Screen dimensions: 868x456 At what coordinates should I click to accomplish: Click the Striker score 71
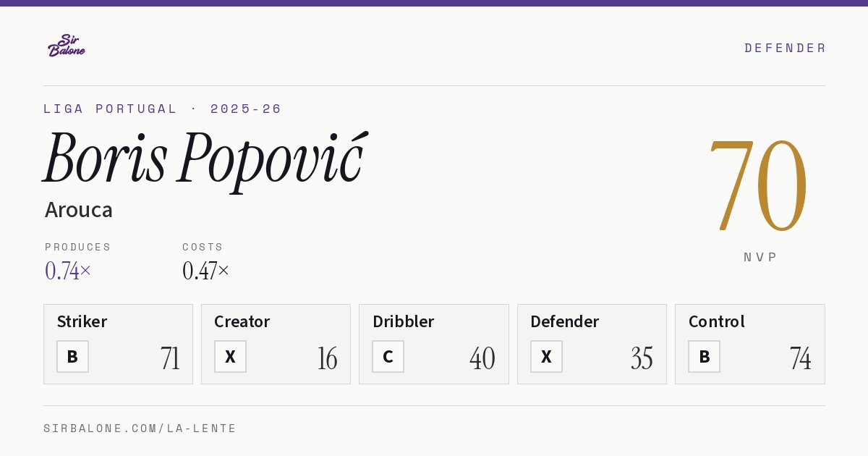[171, 358]
